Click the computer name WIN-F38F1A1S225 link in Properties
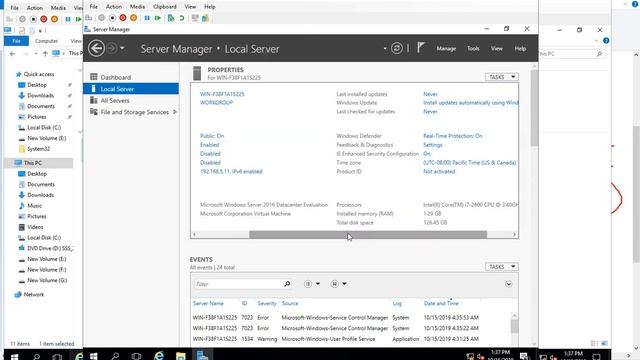 [x=222, y=94]
